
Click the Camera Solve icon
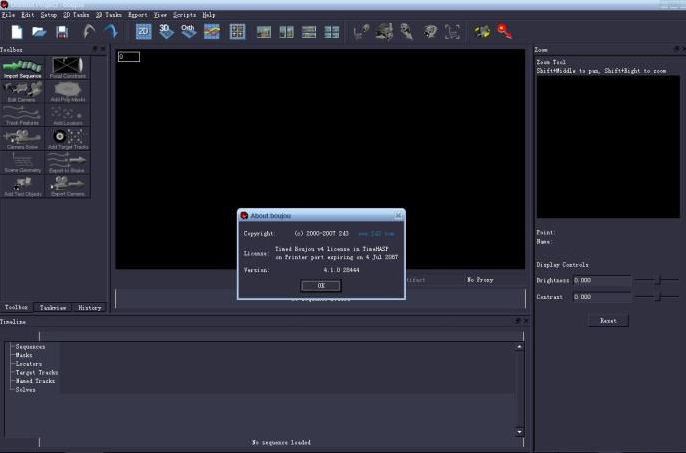coord(23,137)
